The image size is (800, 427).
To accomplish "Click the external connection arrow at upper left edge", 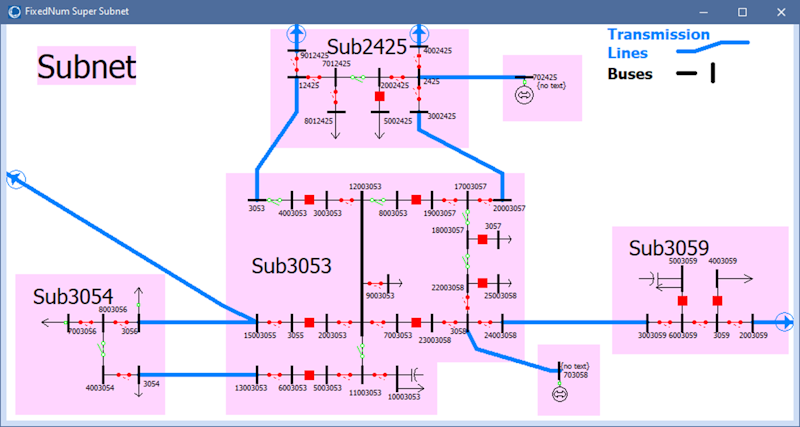I will pos(15,179).
